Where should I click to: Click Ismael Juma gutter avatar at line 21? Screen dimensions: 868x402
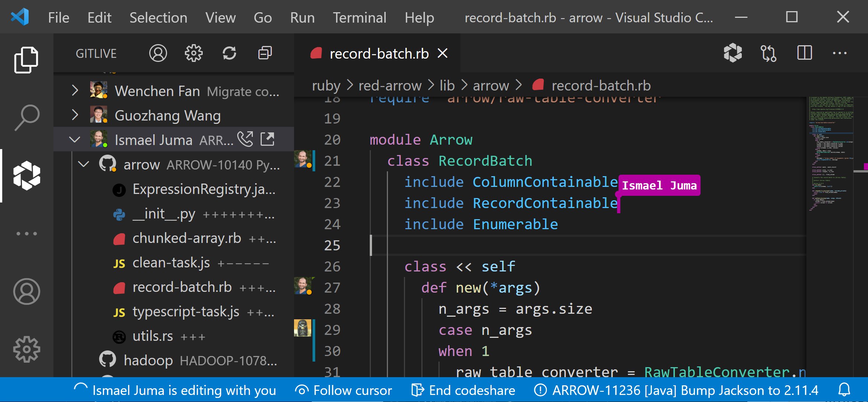click(x=303, y=159)
